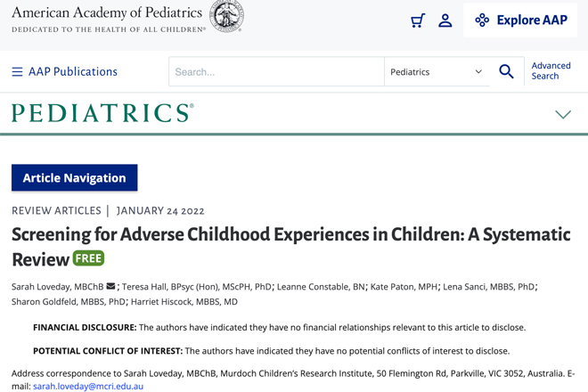The height and width of the screenshot is (392, 588).
Task: Open the Advanced Search link
Action: point(551,71)
